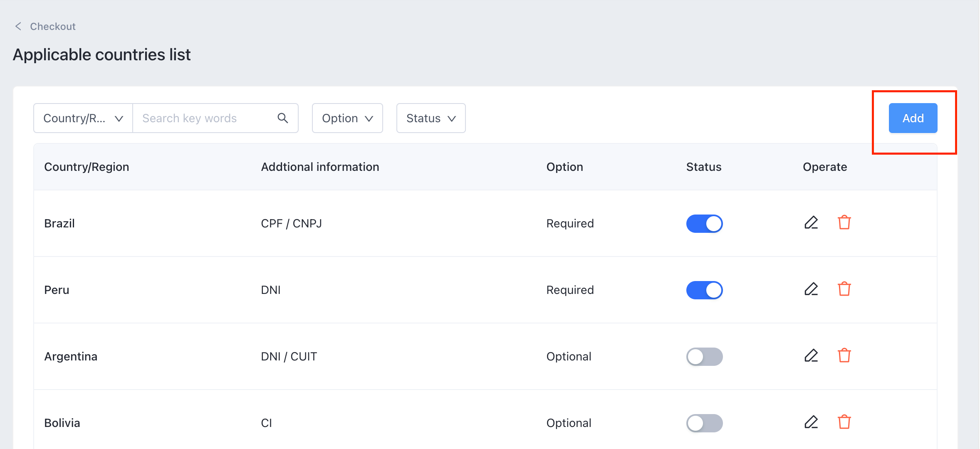
Task: Click the back chevron beside Checkout
Action: [x=18, y=27]
